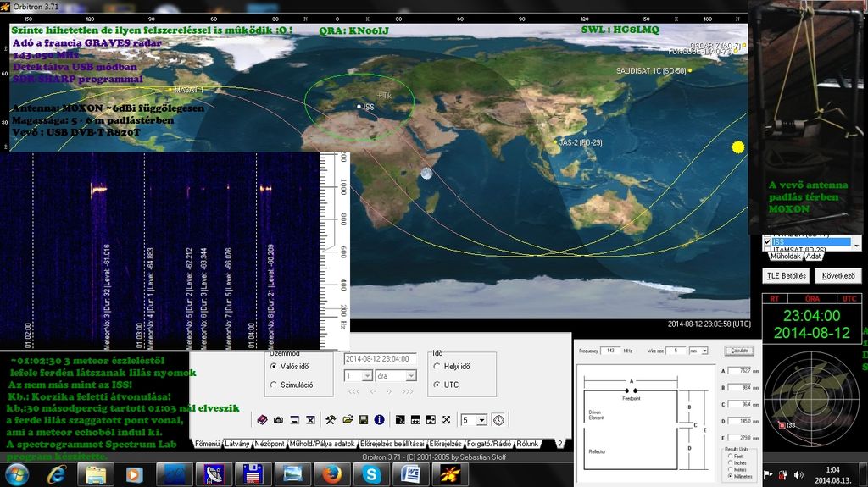
Task: Click the Calculate button in Moxon calculator
Action: click(x=739, y=351)
